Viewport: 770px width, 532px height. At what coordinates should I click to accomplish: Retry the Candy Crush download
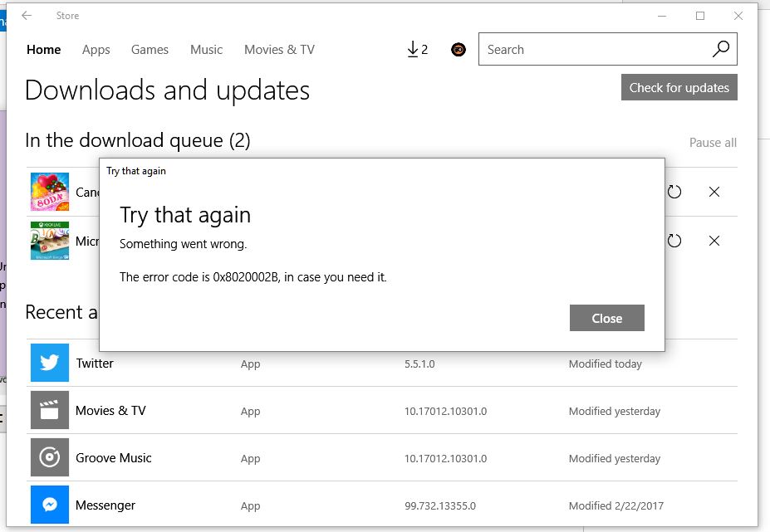[674, 192]
